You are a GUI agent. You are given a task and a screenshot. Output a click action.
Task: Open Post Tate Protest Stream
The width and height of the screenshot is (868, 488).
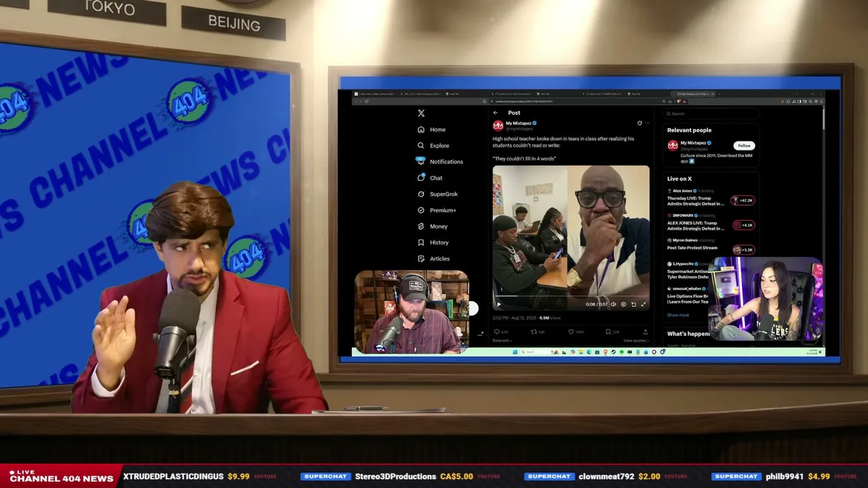click(x=692, y=248)
